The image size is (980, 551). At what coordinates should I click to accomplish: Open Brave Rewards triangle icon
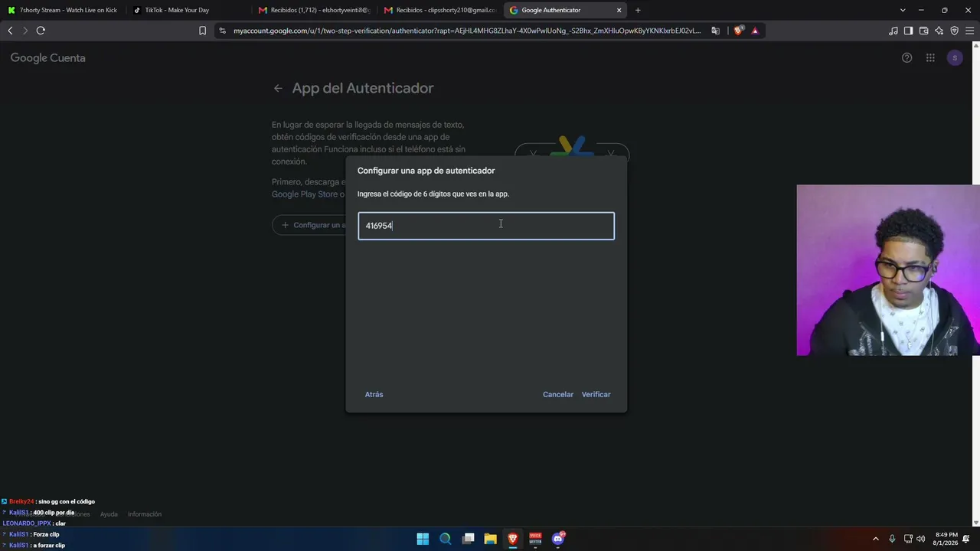click(x=755, y=31)
